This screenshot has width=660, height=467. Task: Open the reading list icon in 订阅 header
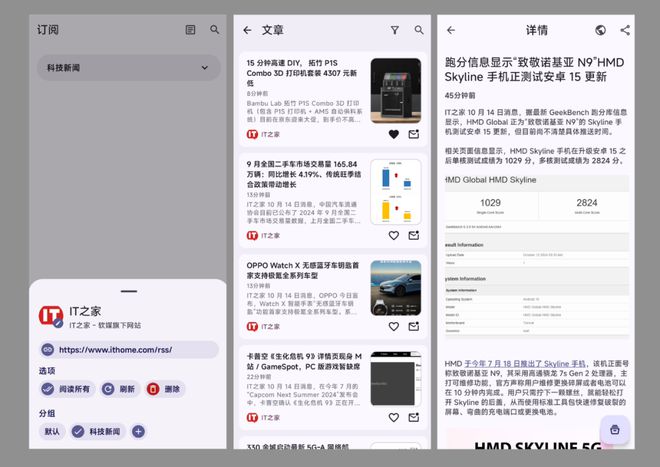[x=190, y=30]
